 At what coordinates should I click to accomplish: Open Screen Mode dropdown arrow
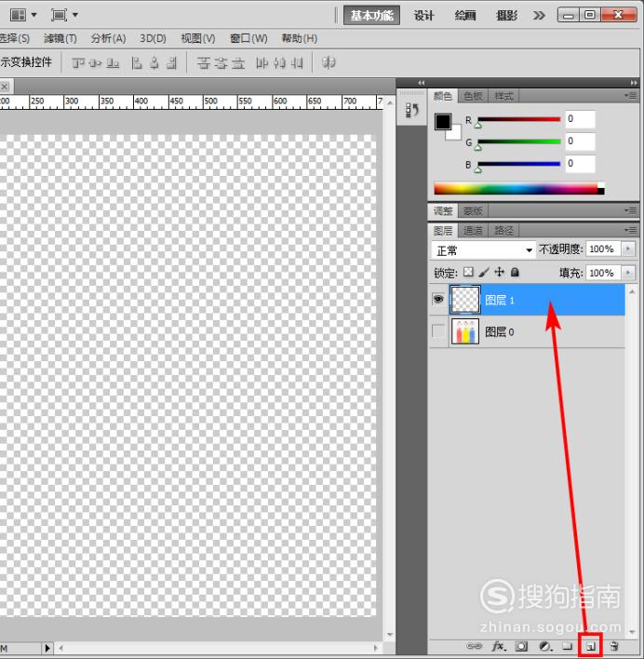[75, 15]
